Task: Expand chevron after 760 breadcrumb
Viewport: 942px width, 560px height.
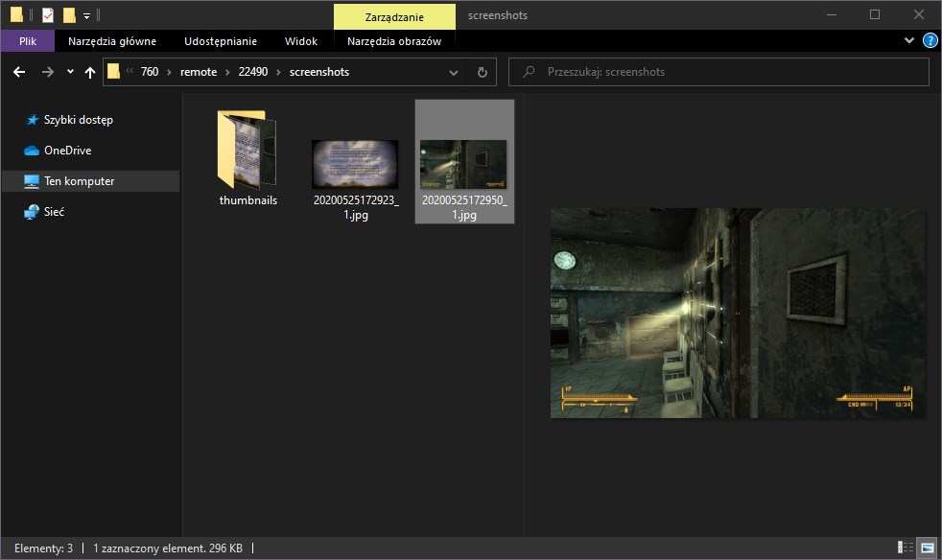Action: pyautogui.click(x=170, y=72)
